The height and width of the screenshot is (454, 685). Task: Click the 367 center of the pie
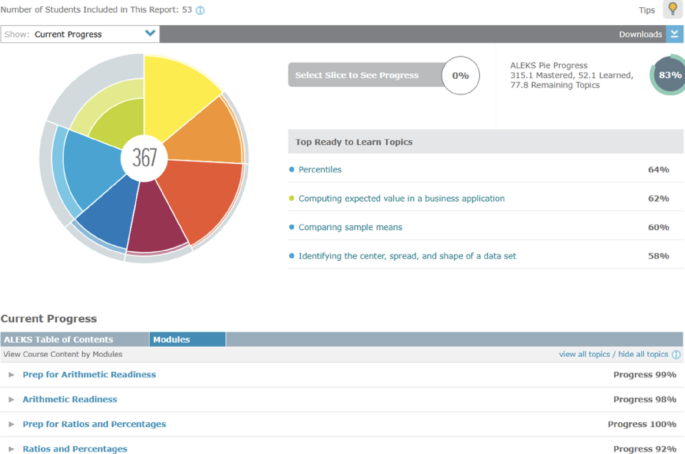[x=144, y=158]
